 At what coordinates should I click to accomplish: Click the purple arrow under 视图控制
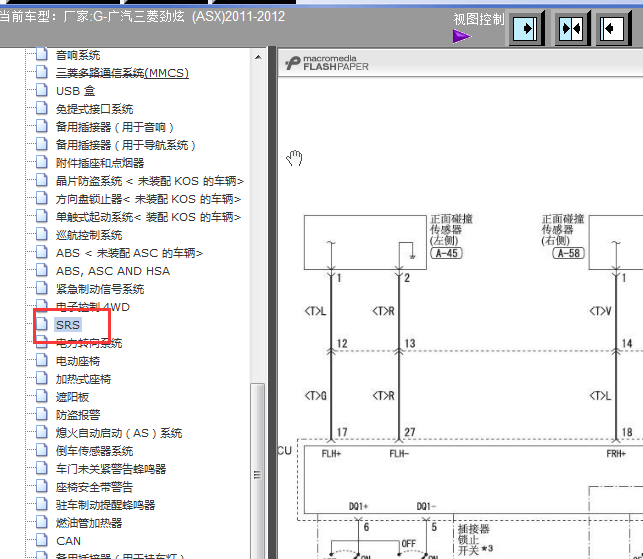click(x=462, y=36)
